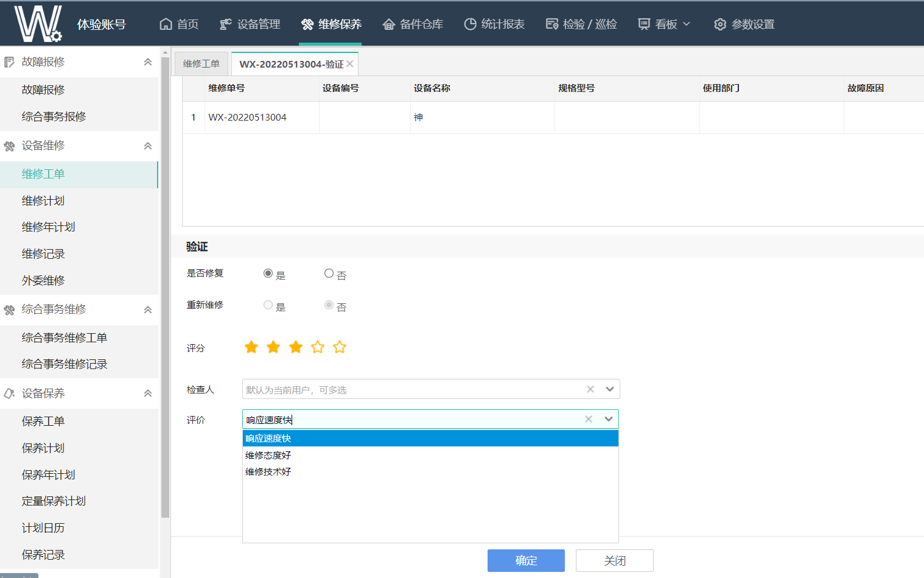Open the 设备管理 menu
The width and height of the screenshot is (924, 578).
click(x=250, y=24)
